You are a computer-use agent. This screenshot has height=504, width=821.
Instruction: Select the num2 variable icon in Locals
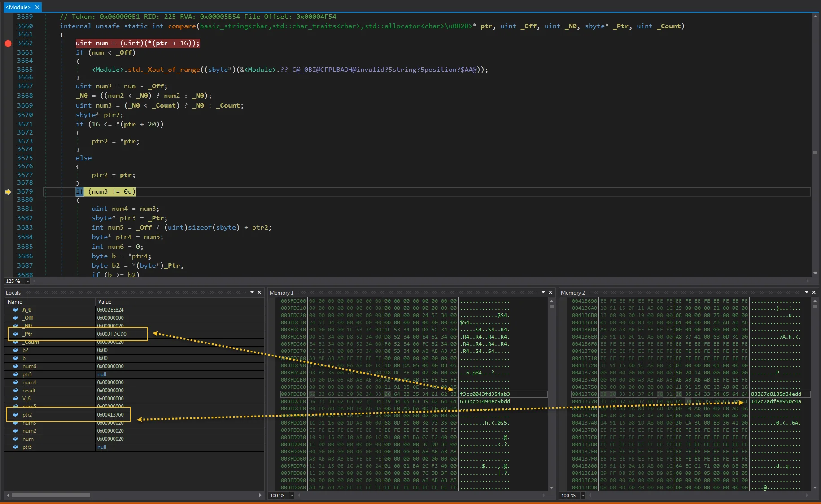click(16, 431)
